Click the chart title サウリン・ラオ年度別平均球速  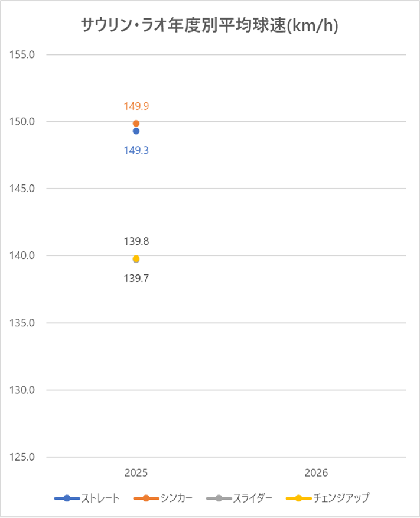point(209,26)
